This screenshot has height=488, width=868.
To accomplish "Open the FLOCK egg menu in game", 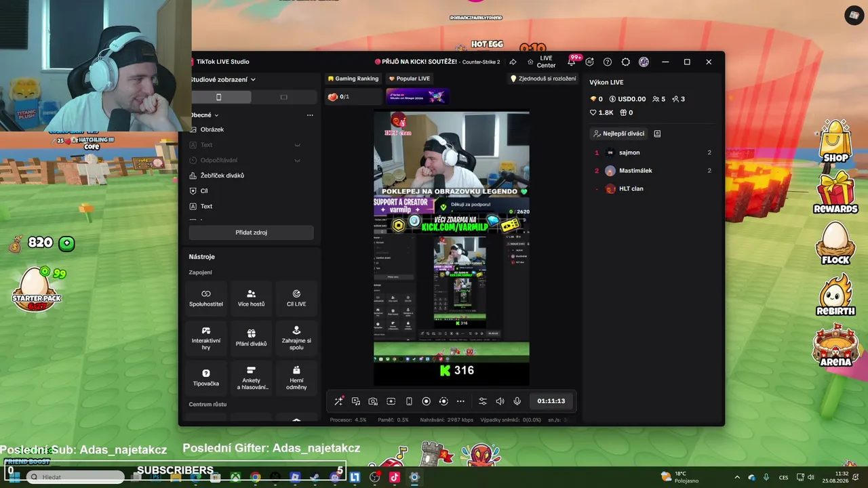I will tap(835, 243).
